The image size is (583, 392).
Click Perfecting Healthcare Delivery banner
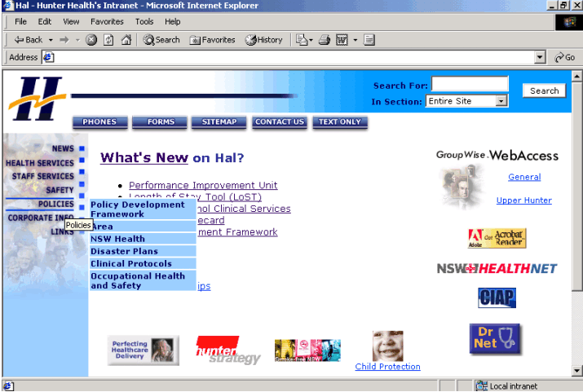(x=144, y=350)
